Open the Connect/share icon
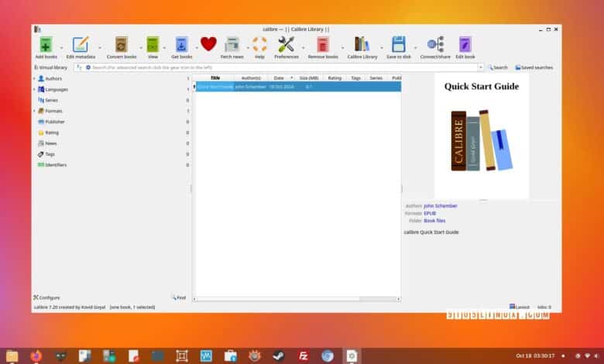Screen dimensions: 604x364 pos(435,45)
